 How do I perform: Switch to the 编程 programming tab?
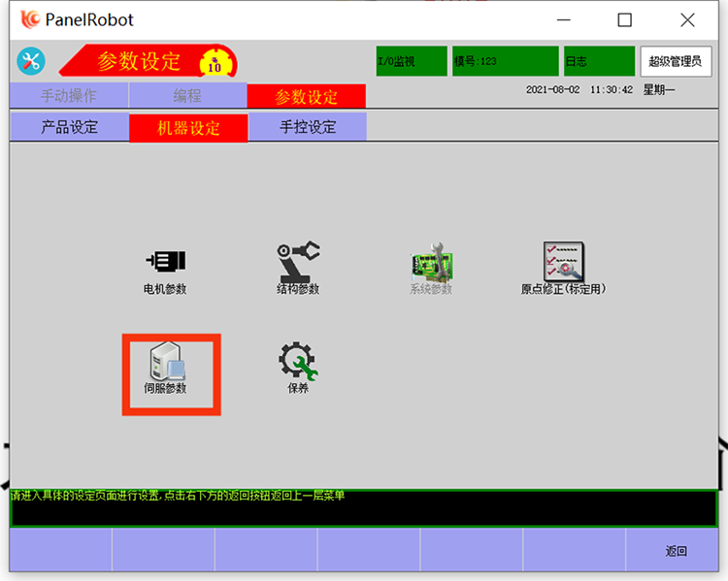[187, 96]
